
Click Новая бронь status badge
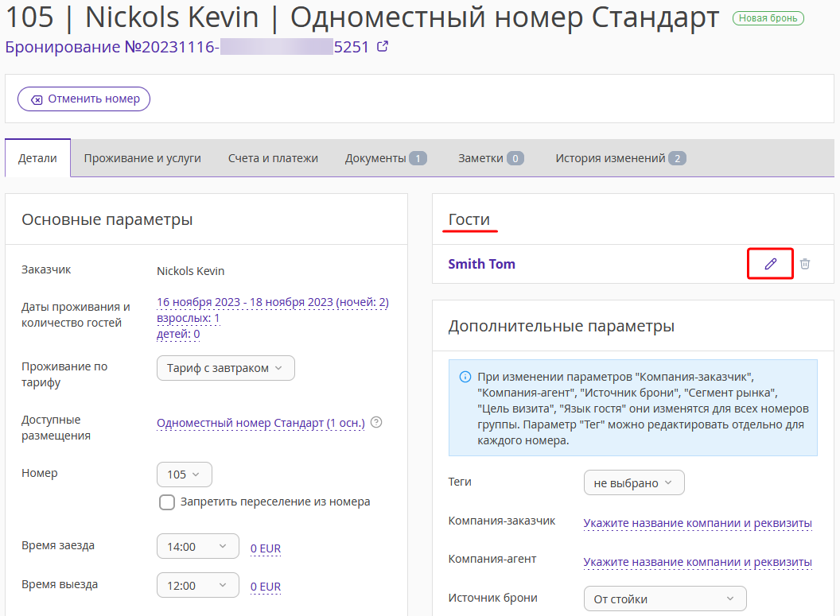pyautogui.click(x=768, y=18)
